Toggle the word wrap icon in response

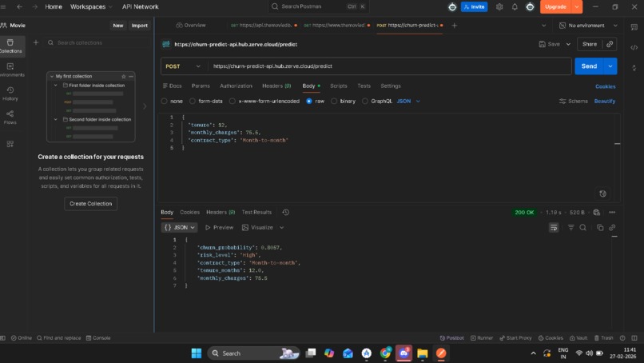pos(554,227)
